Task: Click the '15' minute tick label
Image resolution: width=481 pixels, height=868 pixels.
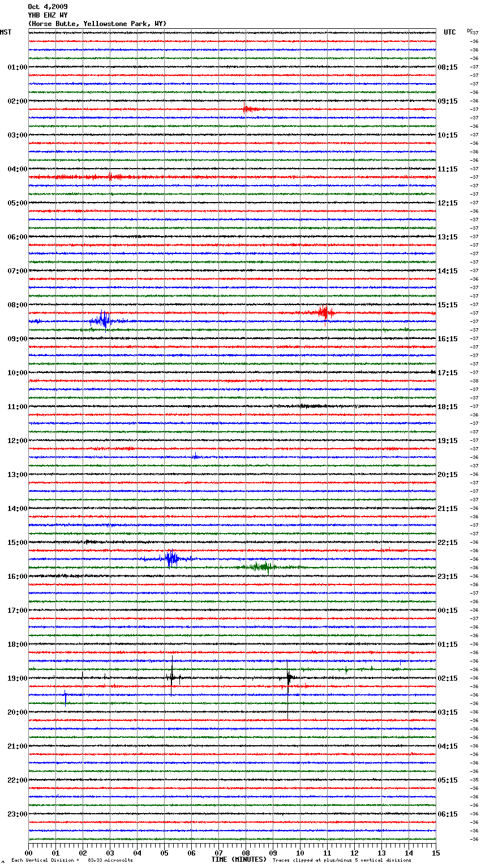Action: [x=436, y=853]
